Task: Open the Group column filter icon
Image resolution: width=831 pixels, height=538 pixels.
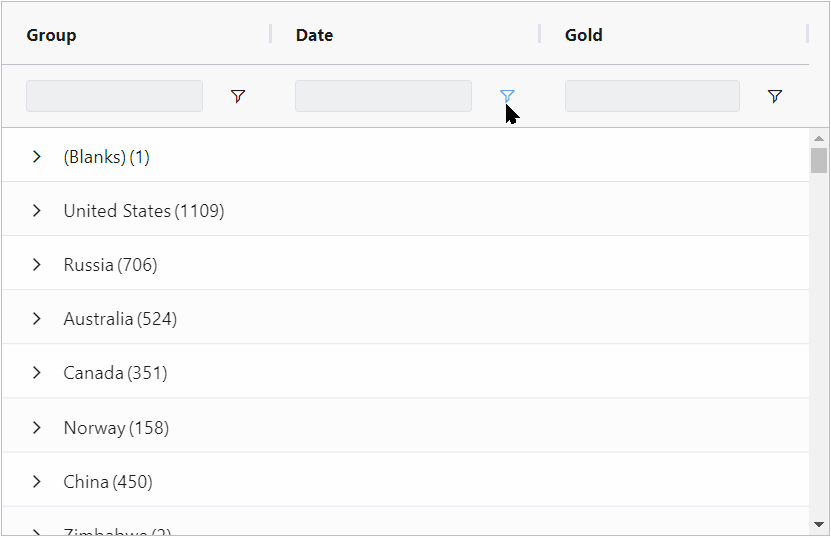Action: [238, 96]
